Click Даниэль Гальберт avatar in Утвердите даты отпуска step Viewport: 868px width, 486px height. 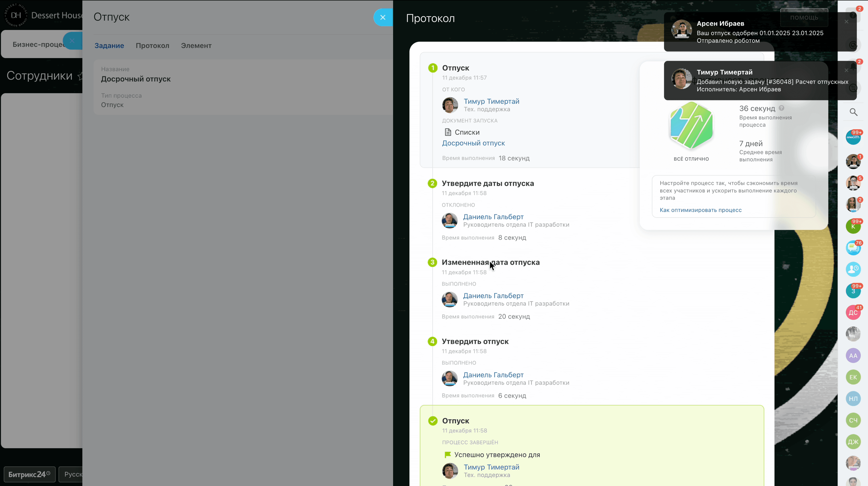[x=450, y=220]
